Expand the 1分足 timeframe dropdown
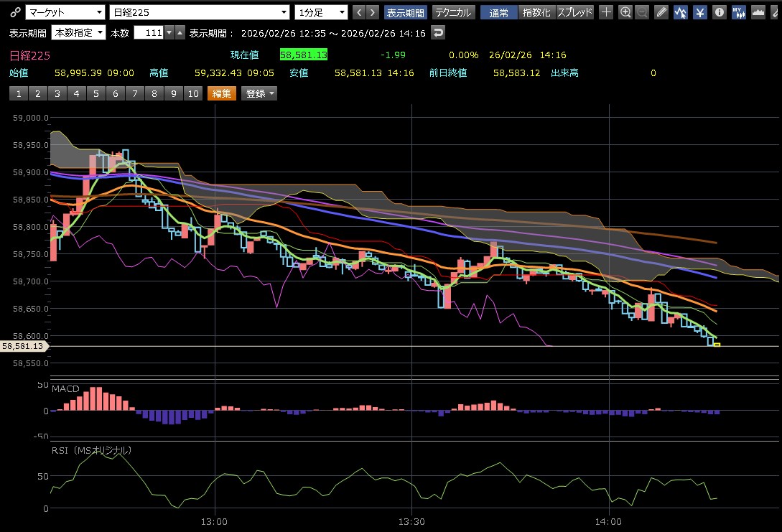Screen dimensions: 782x532 pyautogui.click(x=321, y=12)
